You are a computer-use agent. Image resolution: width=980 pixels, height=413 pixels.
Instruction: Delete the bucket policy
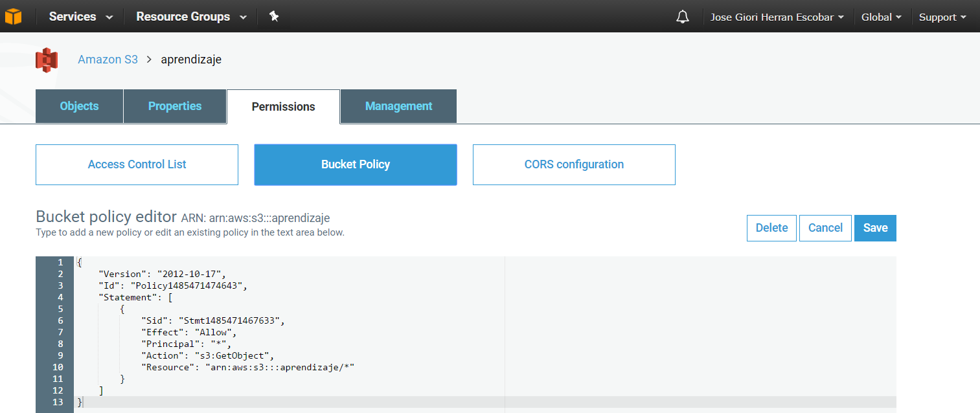(771, 228)
